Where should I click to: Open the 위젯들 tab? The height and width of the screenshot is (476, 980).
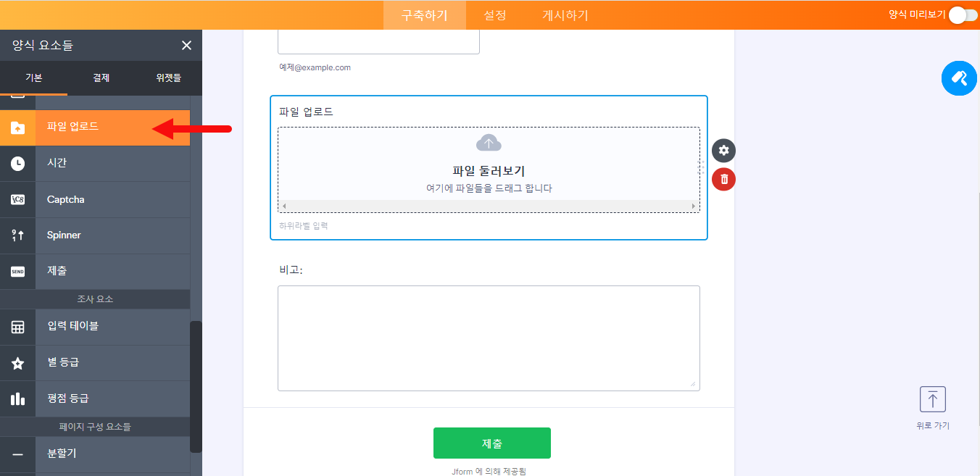point(168,78)
